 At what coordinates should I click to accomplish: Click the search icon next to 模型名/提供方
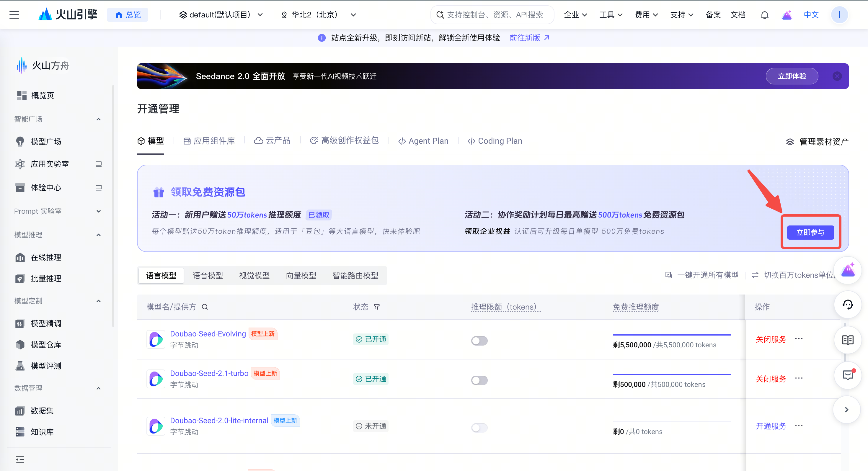click(205, 307)
